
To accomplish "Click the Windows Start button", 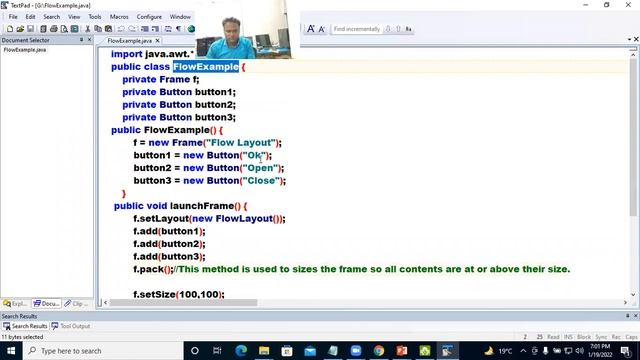I will click(x=11, y=351).
